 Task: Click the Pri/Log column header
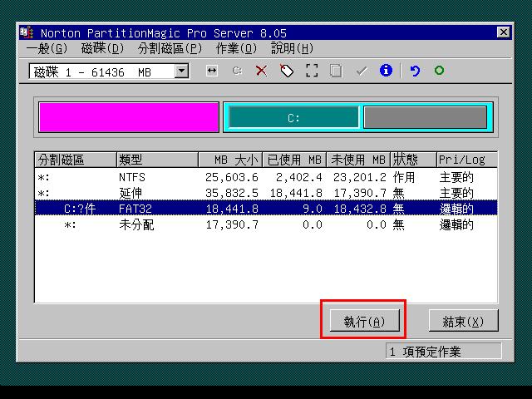[x=467, y=160]
